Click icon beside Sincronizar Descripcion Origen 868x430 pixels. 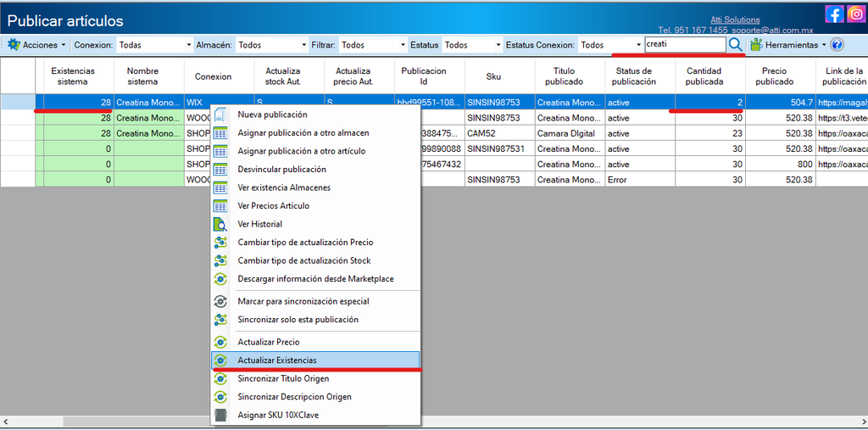pos(220,397)
